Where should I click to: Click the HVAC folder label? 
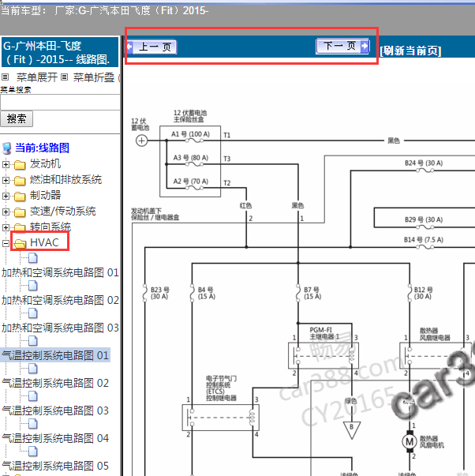[x=44, y=243]
